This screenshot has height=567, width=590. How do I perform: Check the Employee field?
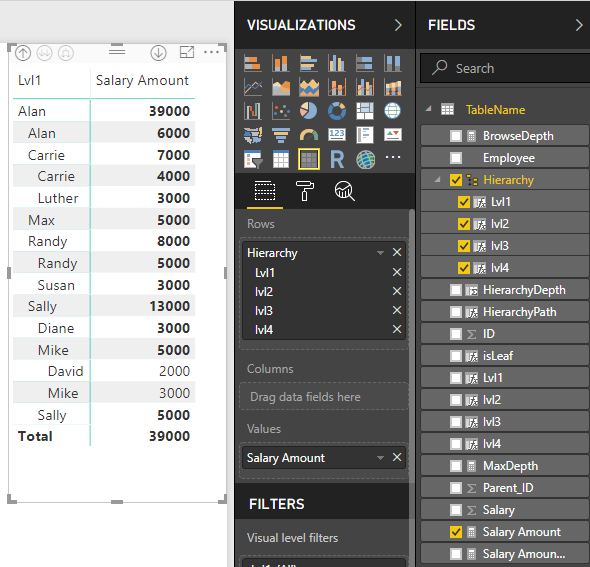click(x=456, y=158)
